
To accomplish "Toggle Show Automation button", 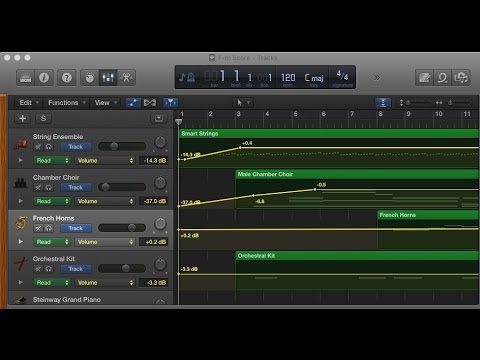I will pos(133,103).
